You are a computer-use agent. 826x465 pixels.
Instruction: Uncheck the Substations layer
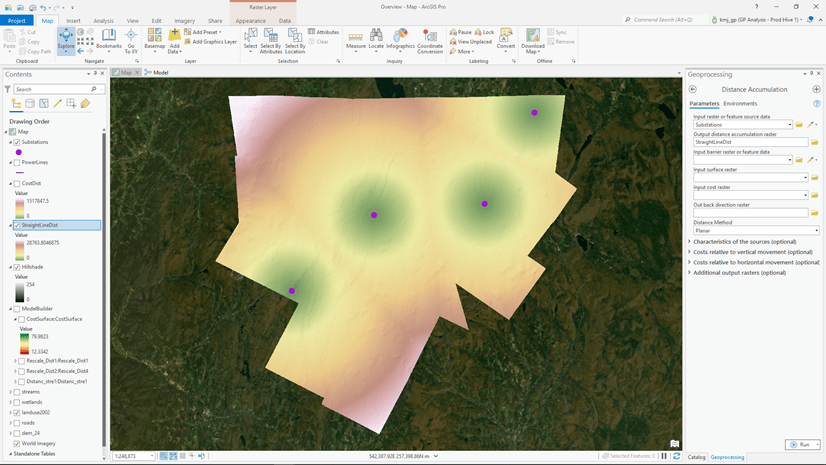click(17, 142)
